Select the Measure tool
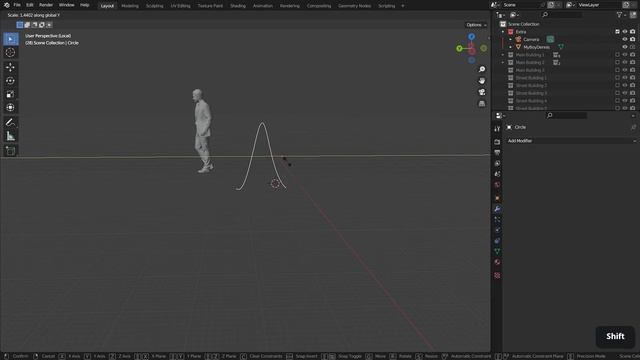Screen dimensions: 640x360 coord(11,137)
